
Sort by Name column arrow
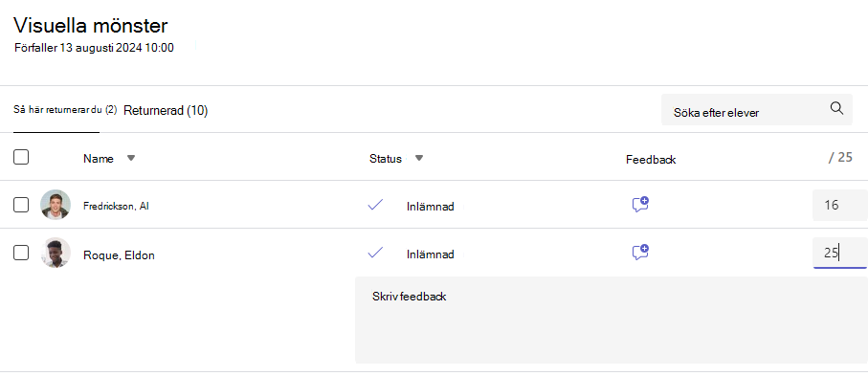coord(131,159)
